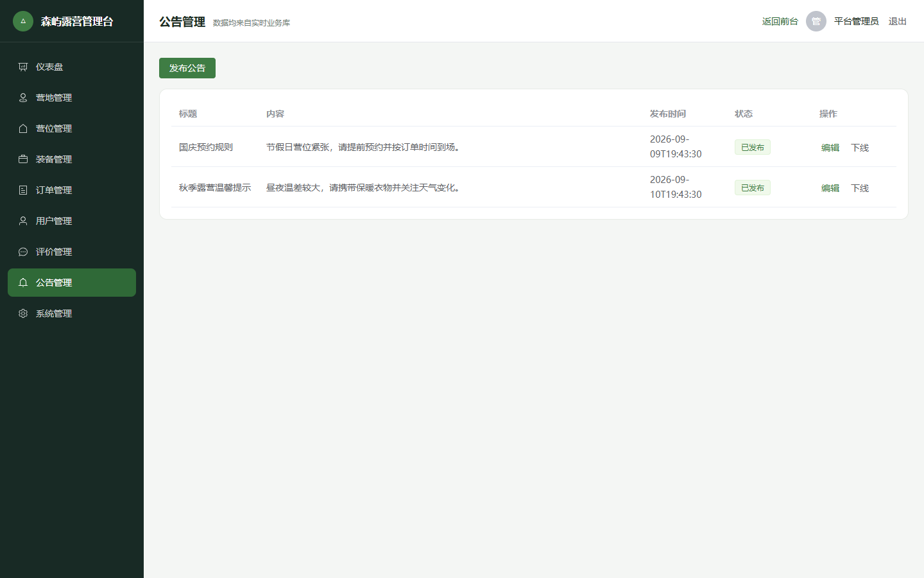Click the admin avatar in the header
Screen dimensions: 924x578
(x=816, y=21)
